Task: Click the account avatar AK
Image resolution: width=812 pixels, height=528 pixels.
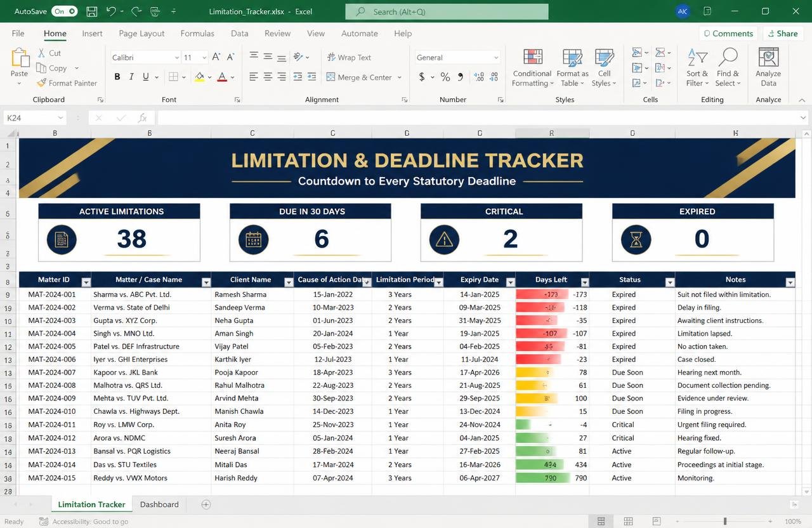Action: [683, 11]
